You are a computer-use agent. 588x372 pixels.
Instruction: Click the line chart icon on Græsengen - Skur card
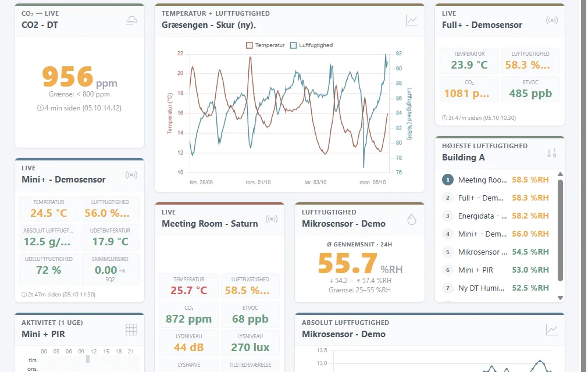411,20
